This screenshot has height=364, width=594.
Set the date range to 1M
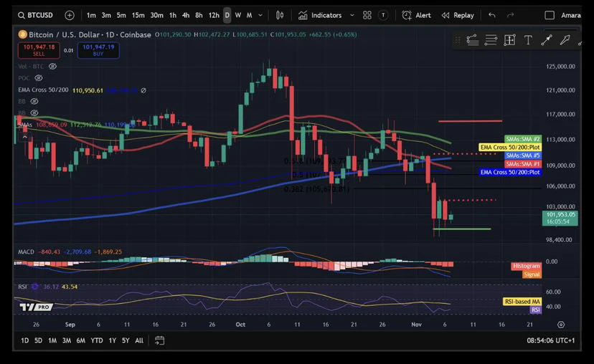coord(52,340)
